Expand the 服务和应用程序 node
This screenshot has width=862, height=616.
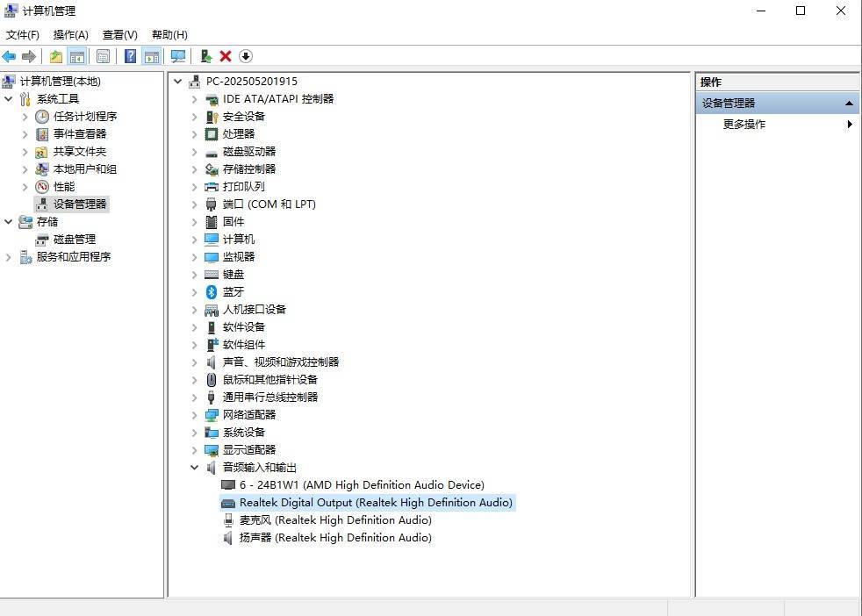tap(8, 257)
